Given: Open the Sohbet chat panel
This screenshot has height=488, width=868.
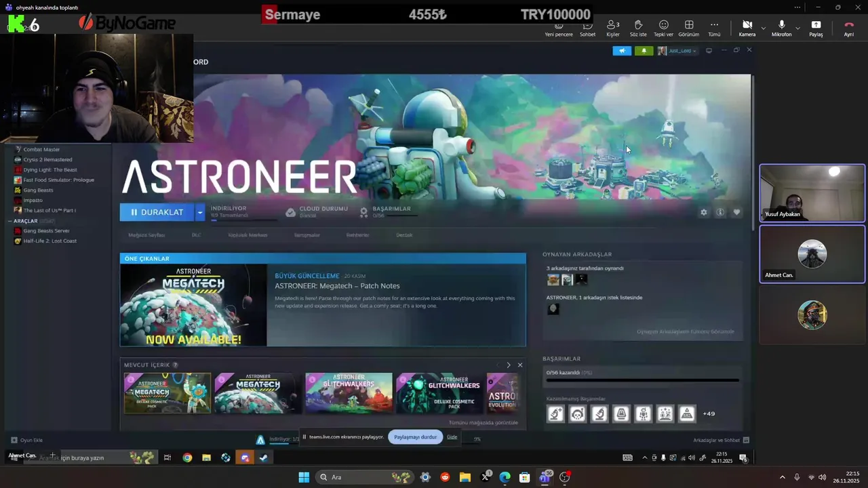Looking at the screenshot, I should [x=587, y=29].
